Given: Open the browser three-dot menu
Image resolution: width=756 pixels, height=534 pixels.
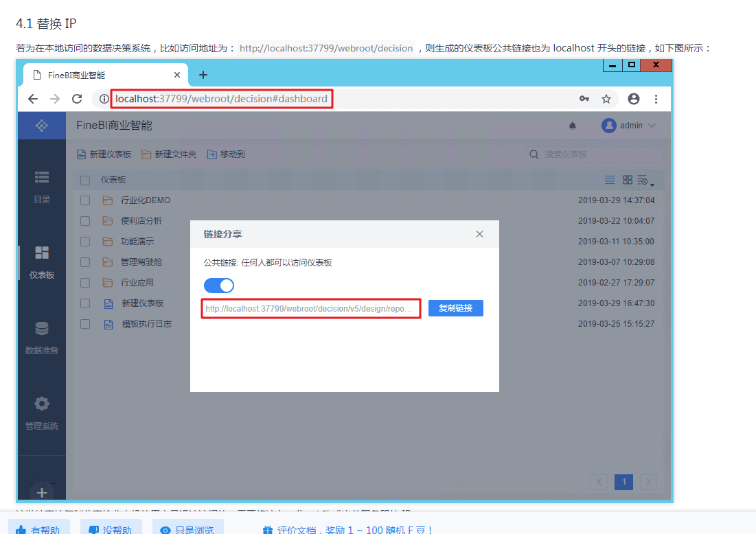Looking at the screenshot, I should click(656, 99).
